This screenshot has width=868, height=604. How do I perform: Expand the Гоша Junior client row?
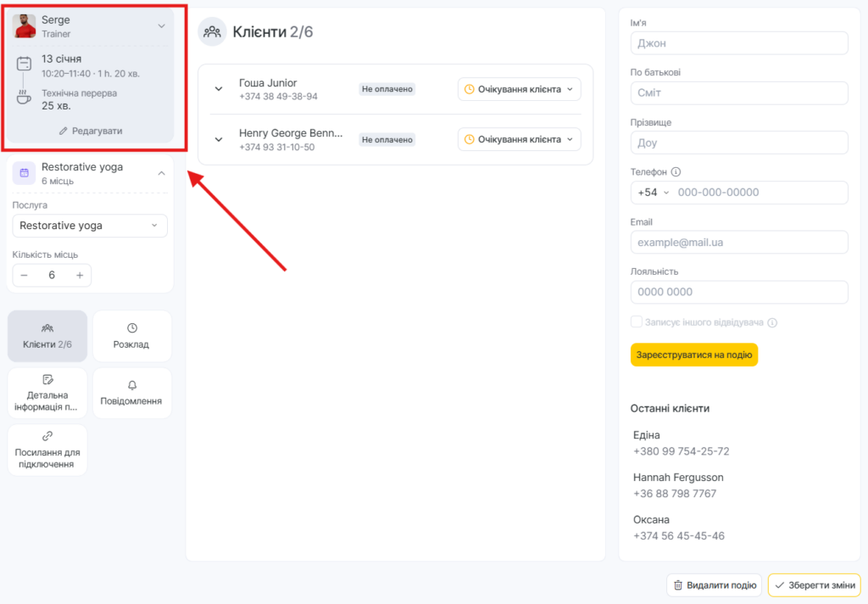tap(219, 89)
